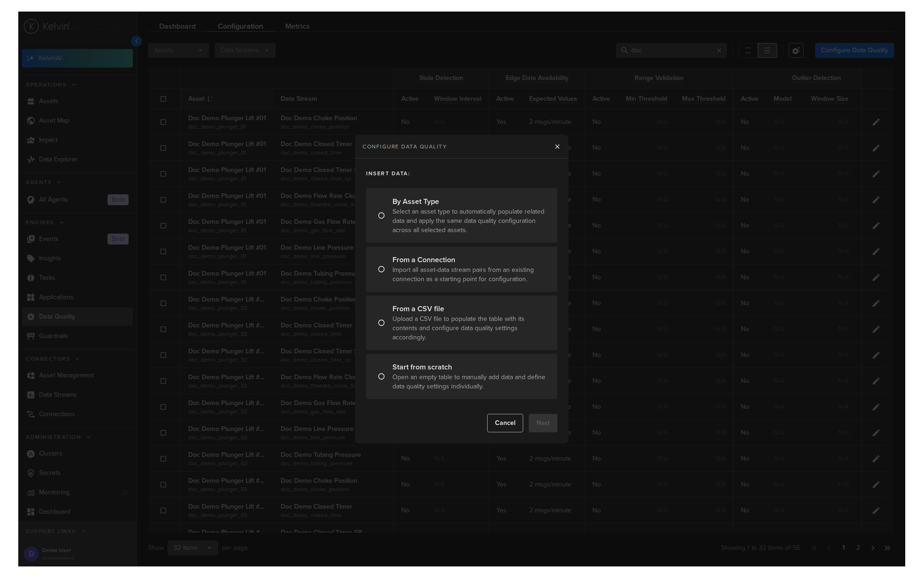Edit the Doc Demo Choke Position row for doc_demo_plunger_01
924x578 pixels.
[x=876, y=122]
